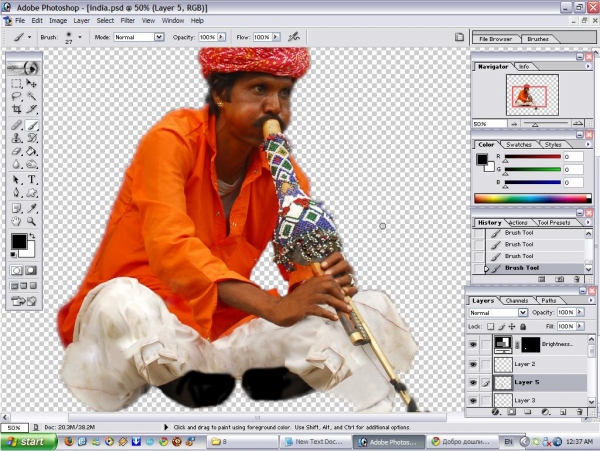Open the Flow slider arrow
The height and width of the screenshot is (451, 600).
(276, 37)
